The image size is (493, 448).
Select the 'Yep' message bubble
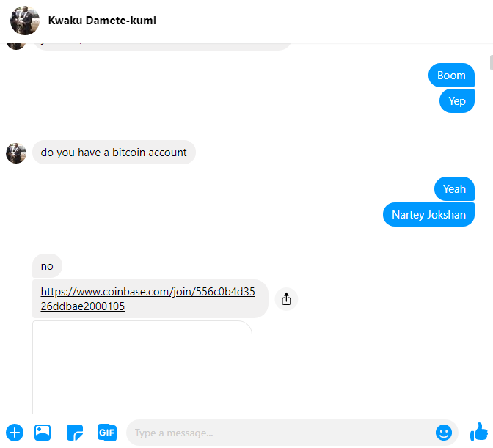tap(457, 101)
